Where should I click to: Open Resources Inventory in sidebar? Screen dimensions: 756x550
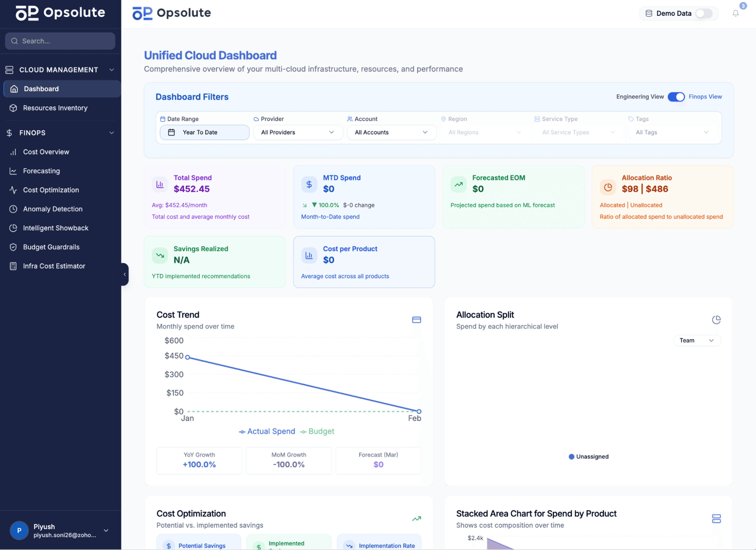55,108
